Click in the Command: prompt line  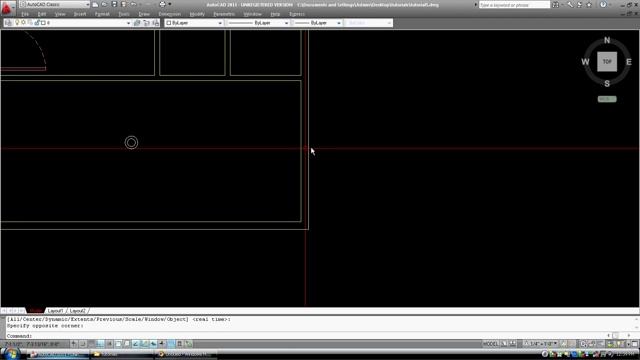(318, 336)
